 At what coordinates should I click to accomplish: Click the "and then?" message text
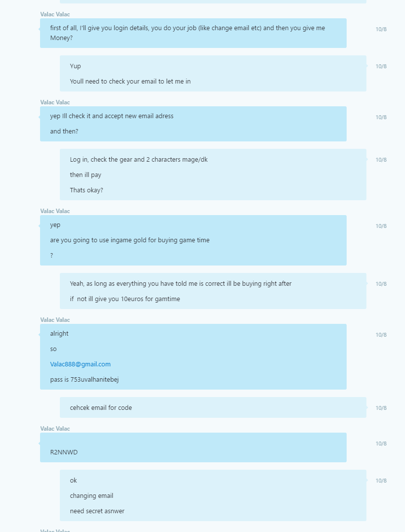click(x=64, y=132)
